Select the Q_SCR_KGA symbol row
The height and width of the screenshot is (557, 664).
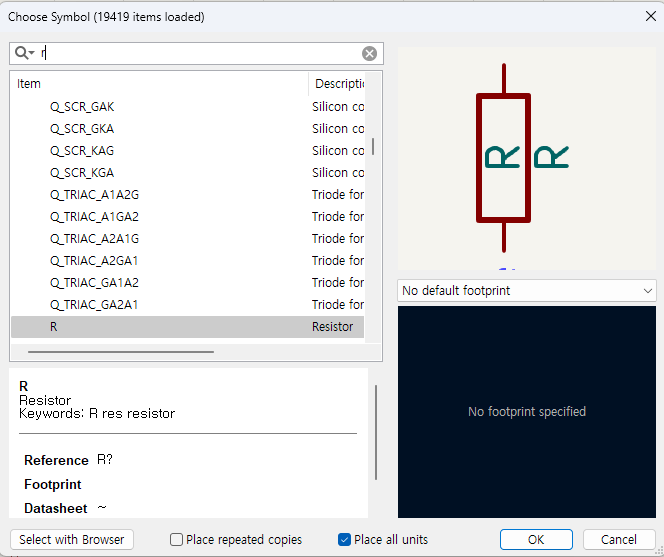(187, 173)
